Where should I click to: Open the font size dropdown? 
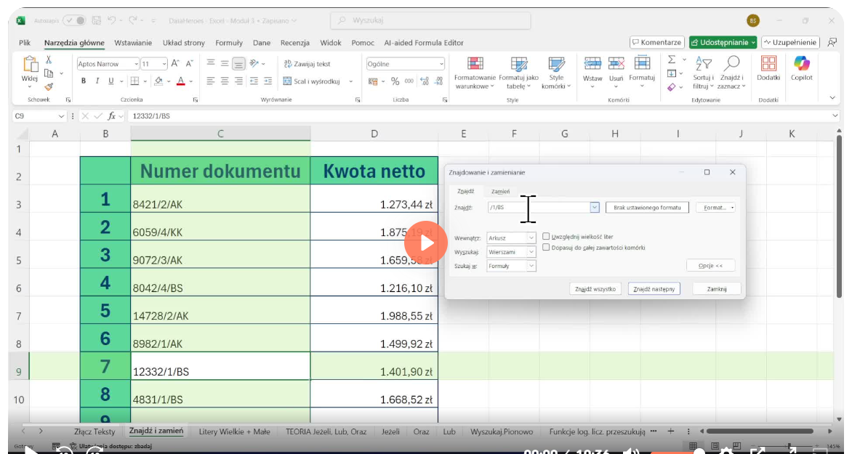[164, 64]
